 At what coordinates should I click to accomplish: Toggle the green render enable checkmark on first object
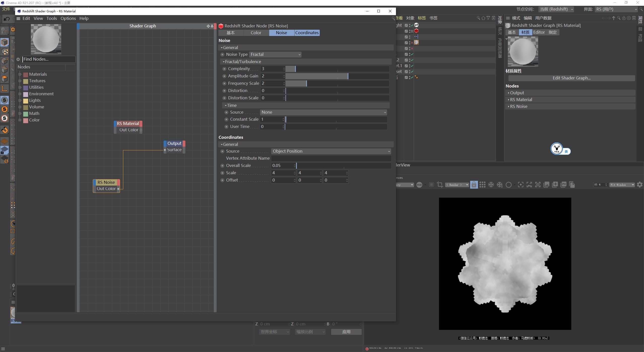coord(412,25)
